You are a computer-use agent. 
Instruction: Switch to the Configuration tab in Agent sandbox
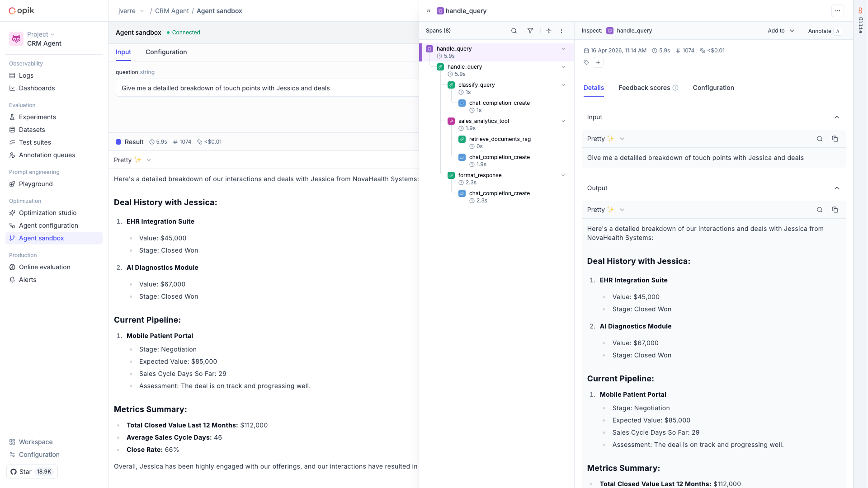(166, 52)
